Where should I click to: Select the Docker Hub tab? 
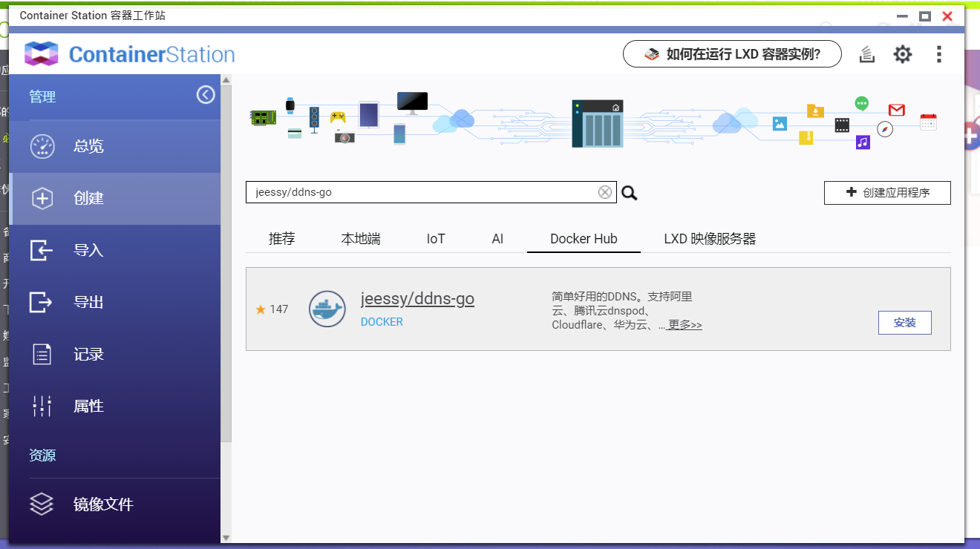pos(584,239)
